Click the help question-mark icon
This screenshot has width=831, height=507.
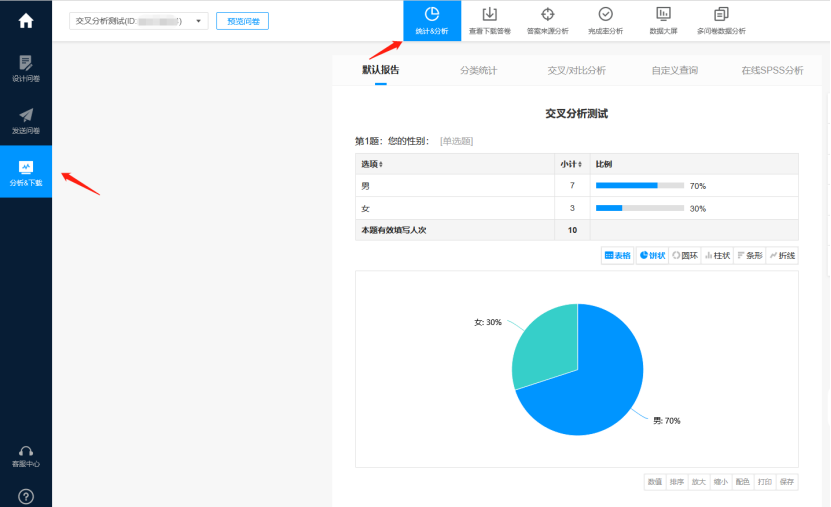pyautogui.click(x=25, y=496)
